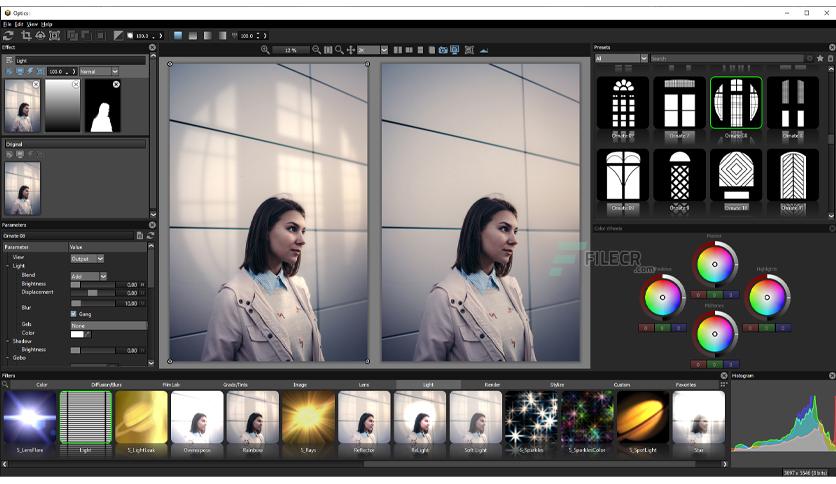Click the reset/refresh icon in main toolbar

[8, 36]
